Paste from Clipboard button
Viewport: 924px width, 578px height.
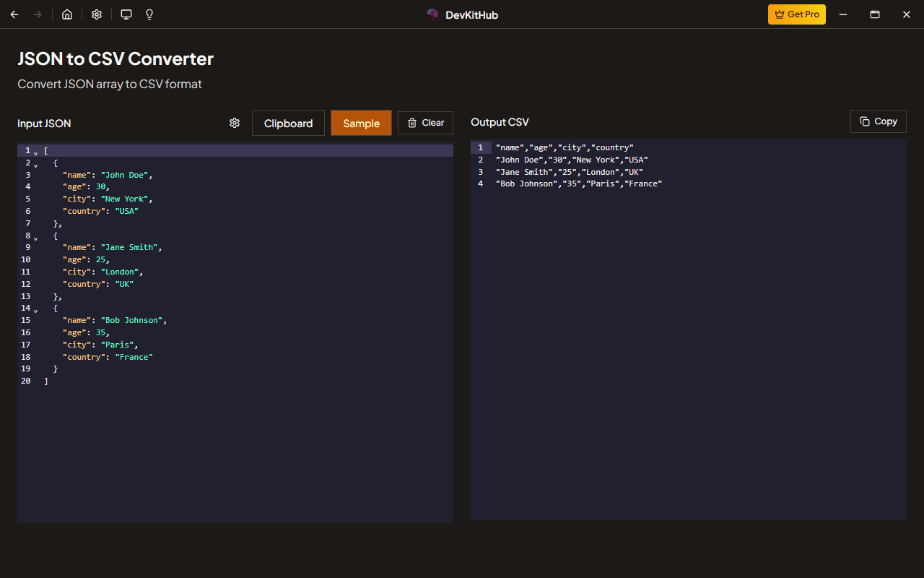(x=288, y=123)
